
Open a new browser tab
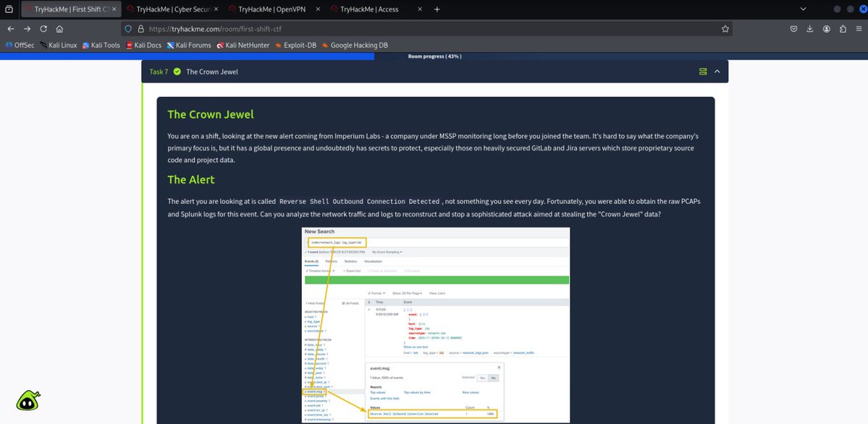click(x=437, y=9)
